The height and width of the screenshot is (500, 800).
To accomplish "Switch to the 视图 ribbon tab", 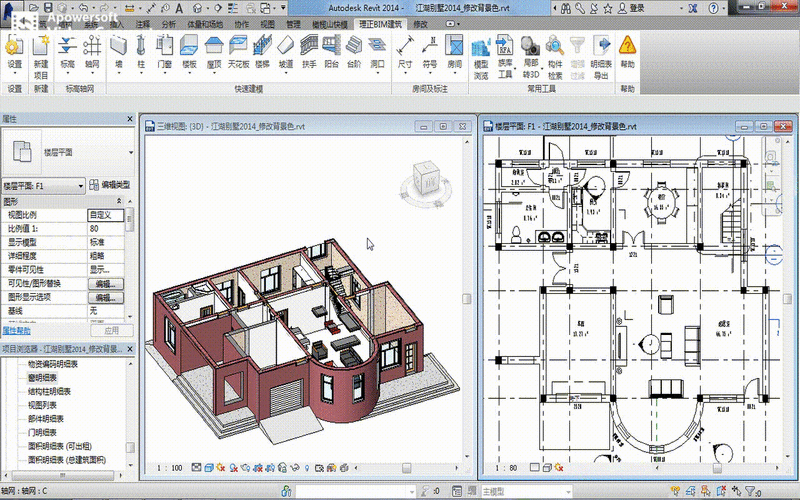I will (263, 22).
